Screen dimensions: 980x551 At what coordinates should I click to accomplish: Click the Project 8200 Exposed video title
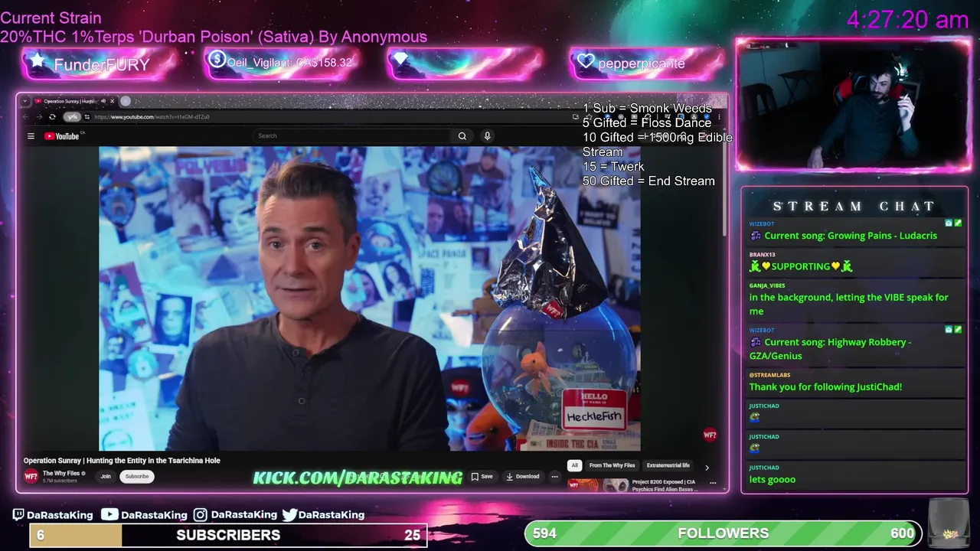click(665, 485)
